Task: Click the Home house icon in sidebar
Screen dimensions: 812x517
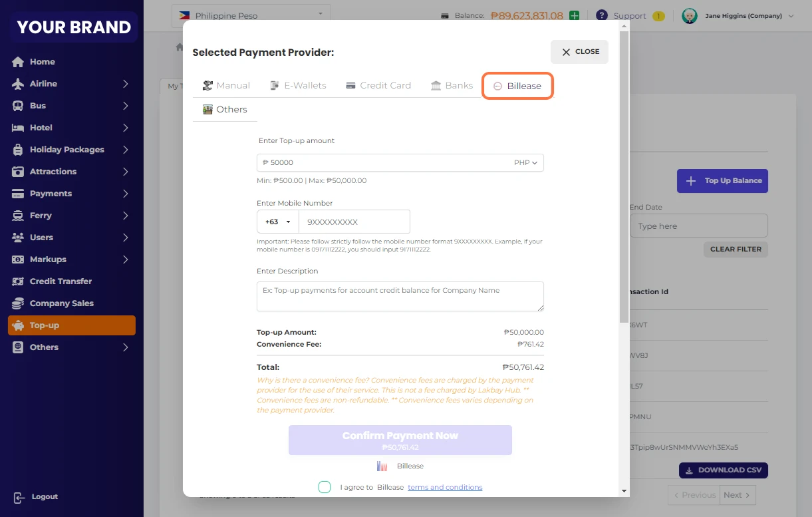Action: 18,62
